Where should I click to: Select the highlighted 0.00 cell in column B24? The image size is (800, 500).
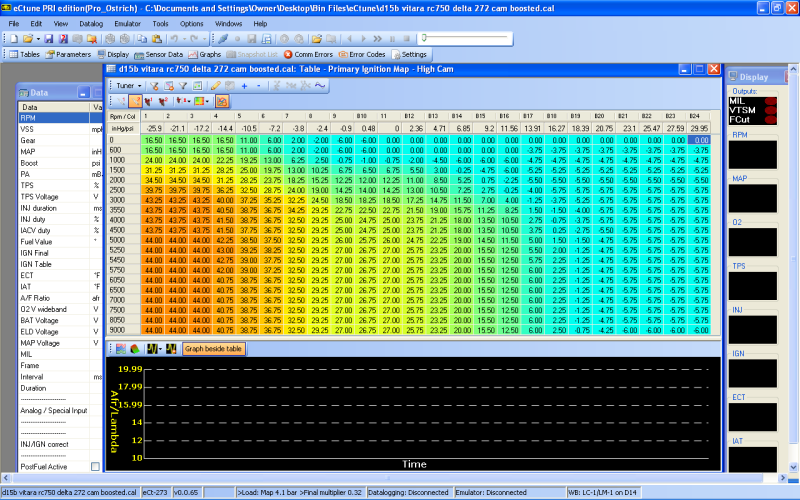coord(698,140)
